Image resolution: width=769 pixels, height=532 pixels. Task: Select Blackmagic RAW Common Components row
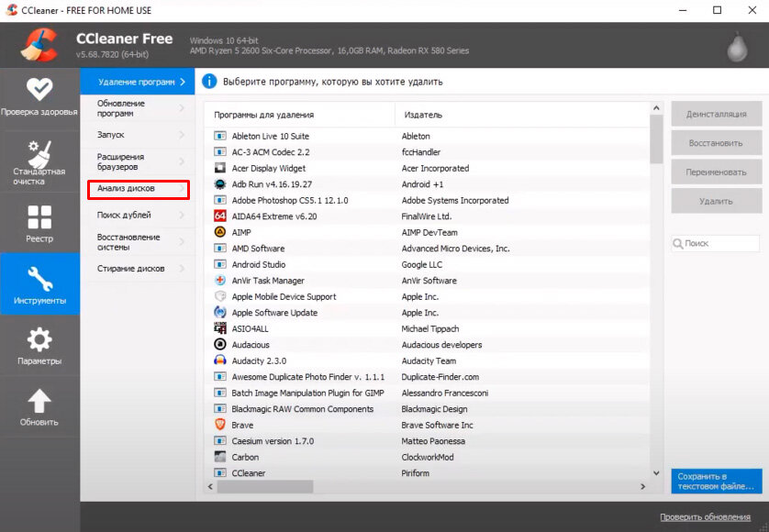coord(427,409)
